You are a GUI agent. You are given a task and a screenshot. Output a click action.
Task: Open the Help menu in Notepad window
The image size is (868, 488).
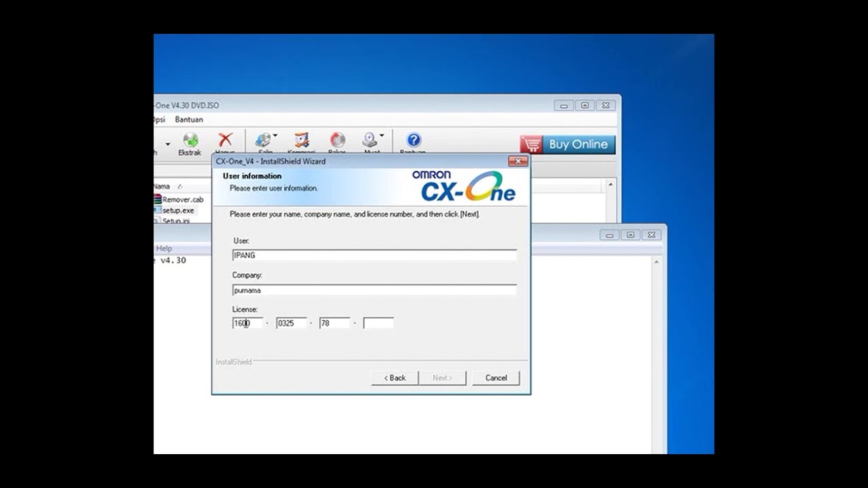pyautogui.click(x=163, y=249)
